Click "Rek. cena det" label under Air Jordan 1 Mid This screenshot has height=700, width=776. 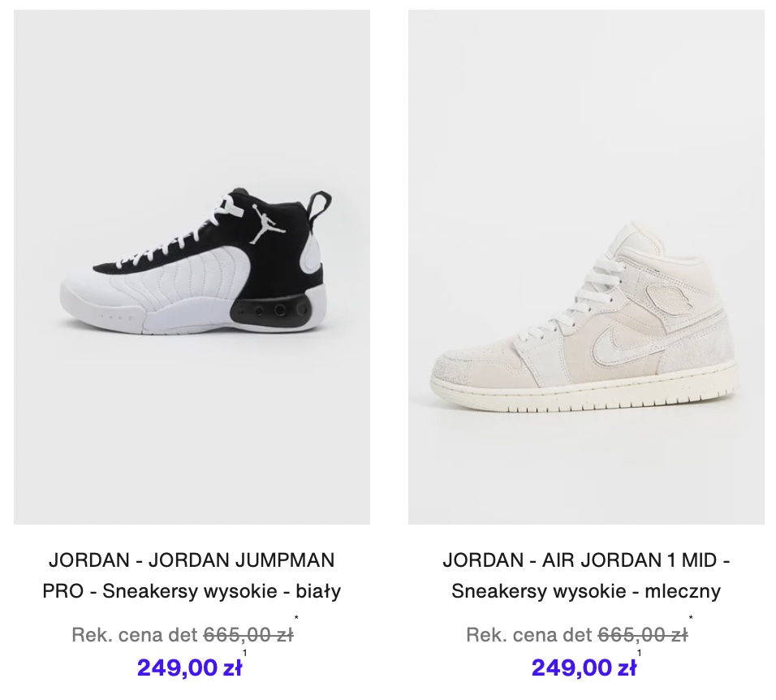529,635
